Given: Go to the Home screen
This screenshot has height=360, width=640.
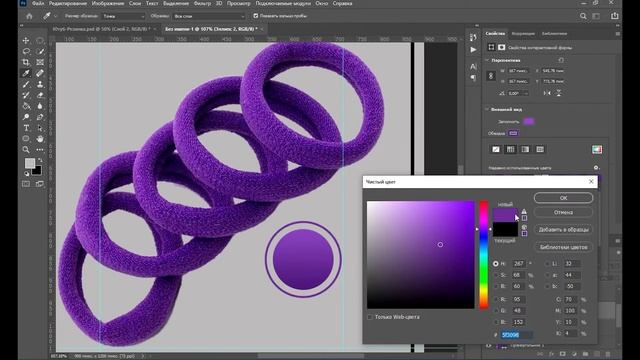Looking at the screenshot, I should click(x=29, y=16).
